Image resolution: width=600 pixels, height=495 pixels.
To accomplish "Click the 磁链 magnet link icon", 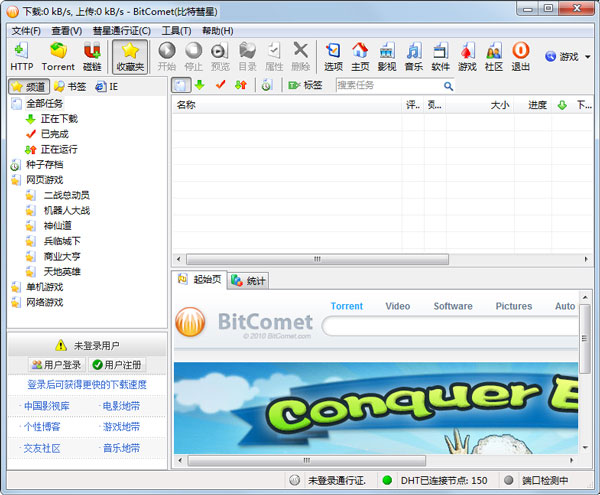I will [x=92, y=56].
